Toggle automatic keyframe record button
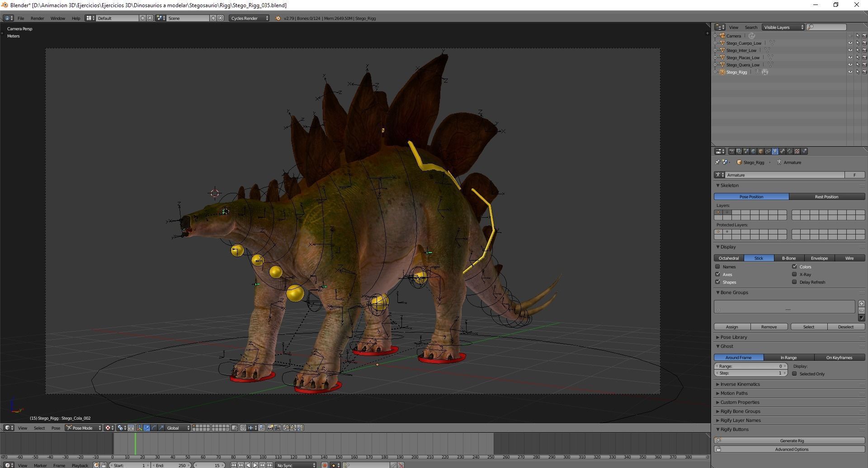Image resolution: width=868 pixels, height=468 pixels. coord(324,465)
